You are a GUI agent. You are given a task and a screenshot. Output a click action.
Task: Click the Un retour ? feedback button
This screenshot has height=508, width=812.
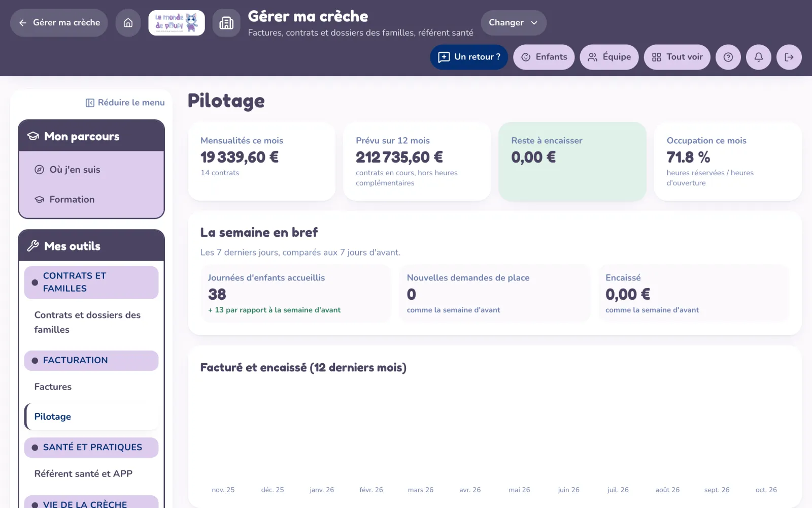pyautogui.click(x=469, y=57)
